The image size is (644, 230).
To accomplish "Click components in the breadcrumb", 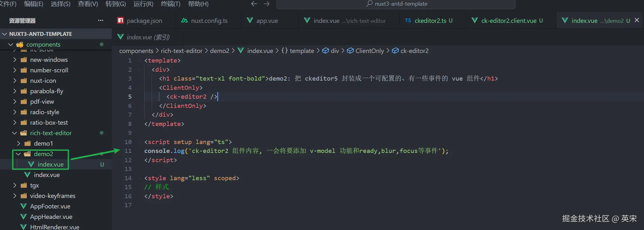I will [x=136, y=51].
